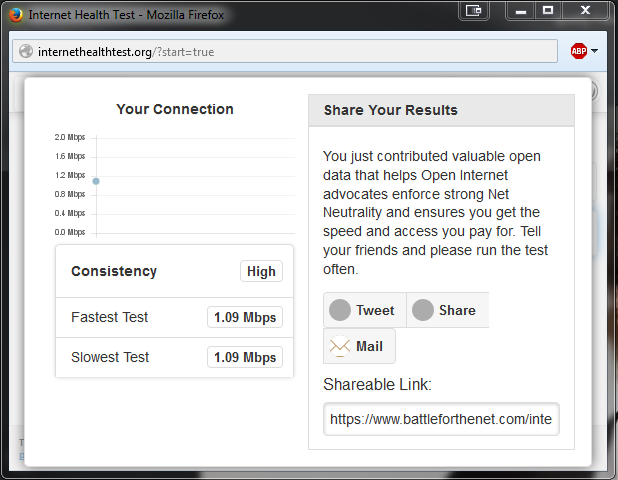Click the 0.8 Mbps axis label
The width and height of the screenshot is (618, 480).
[70, 194]
